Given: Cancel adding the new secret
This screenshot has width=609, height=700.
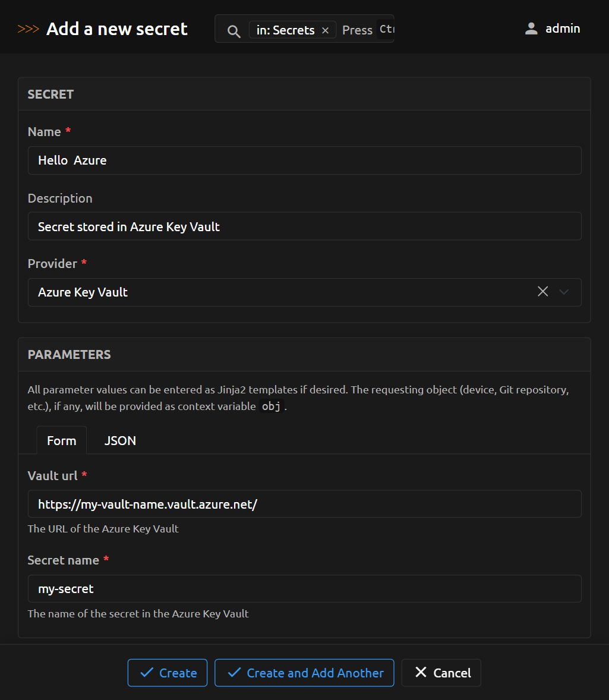Looking at the screenshot, I should (441, 673).
